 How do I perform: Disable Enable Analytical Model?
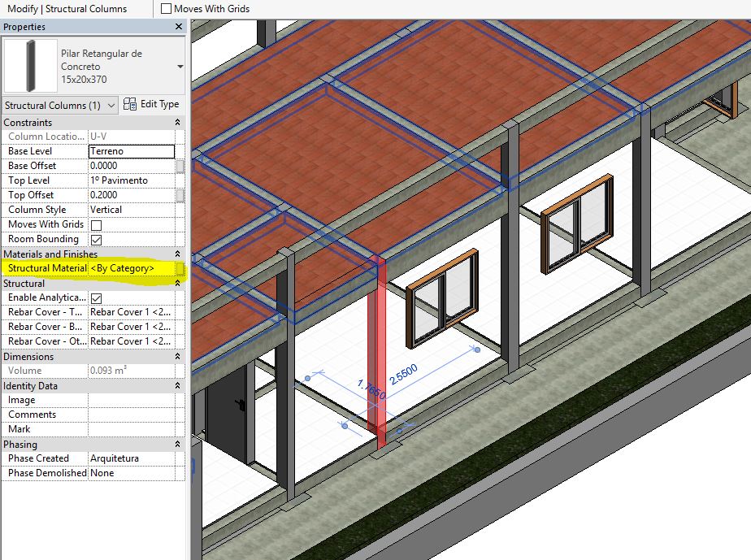pos(95,297)
